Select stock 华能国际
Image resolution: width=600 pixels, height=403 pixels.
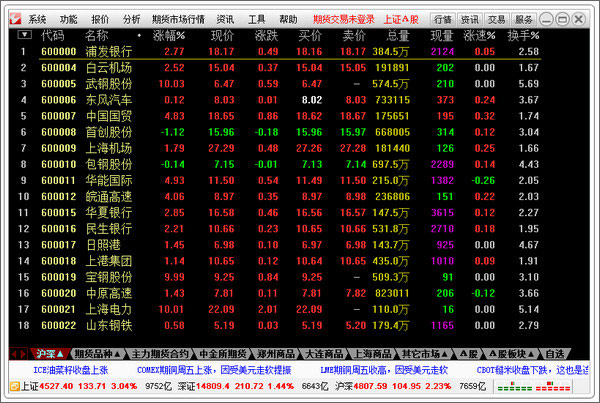tap(109, 180)
